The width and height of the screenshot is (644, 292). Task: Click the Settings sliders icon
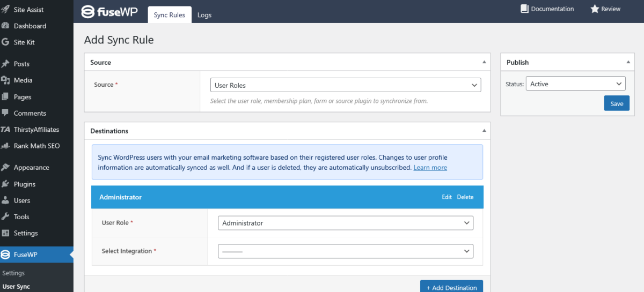pyautogui.click(x=5, y=233)
